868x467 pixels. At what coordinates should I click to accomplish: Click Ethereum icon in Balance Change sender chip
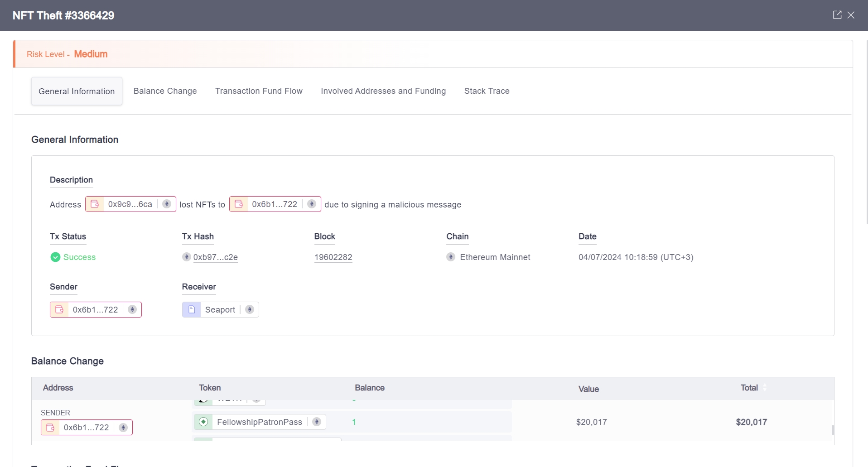(123, 427)
